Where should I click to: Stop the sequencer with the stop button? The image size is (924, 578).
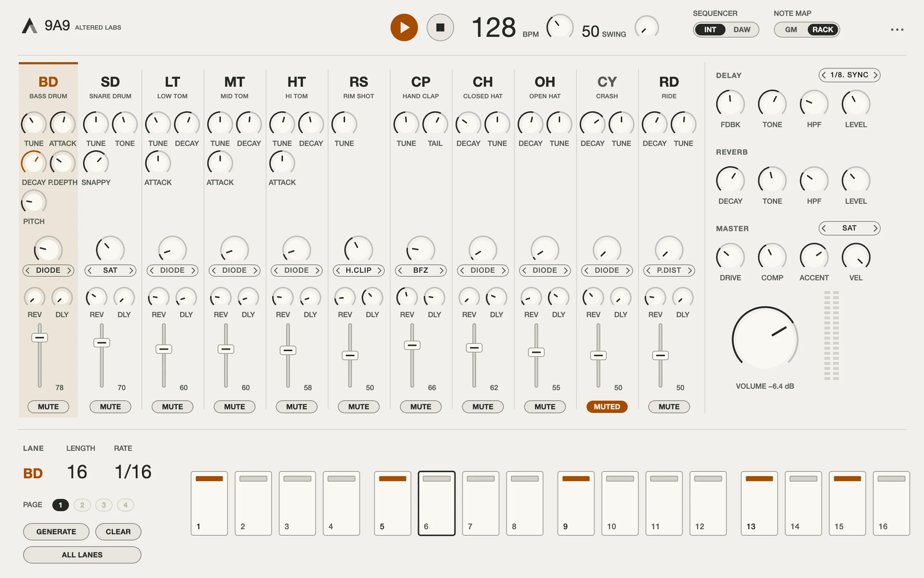(440, 27)
